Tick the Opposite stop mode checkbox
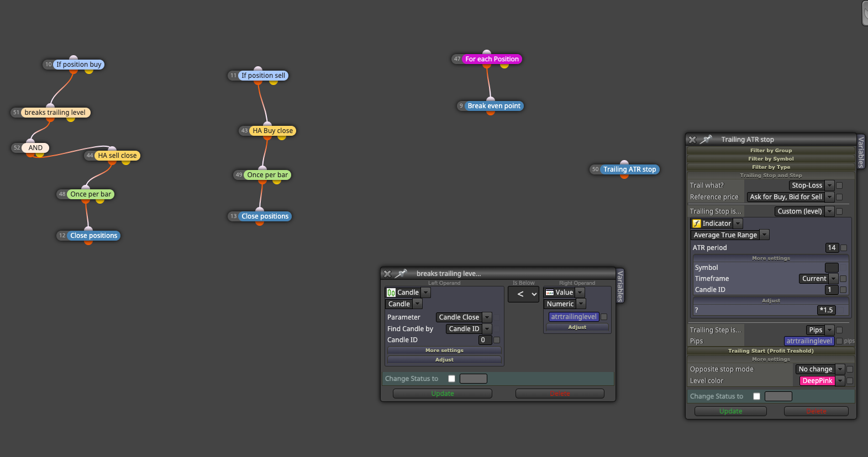Viewport: 868px width, 457px height. pyautogui.click(x=850, y=369)
